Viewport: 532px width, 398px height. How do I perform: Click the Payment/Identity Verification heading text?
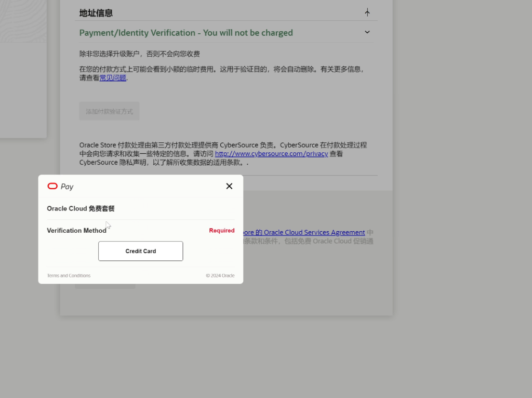click(x=186, y=33)
